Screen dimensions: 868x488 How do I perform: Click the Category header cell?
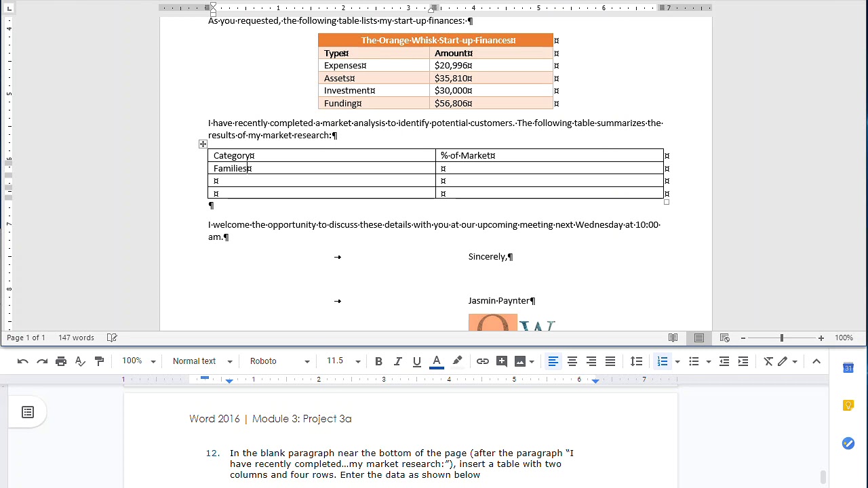[x=321, y=155]
